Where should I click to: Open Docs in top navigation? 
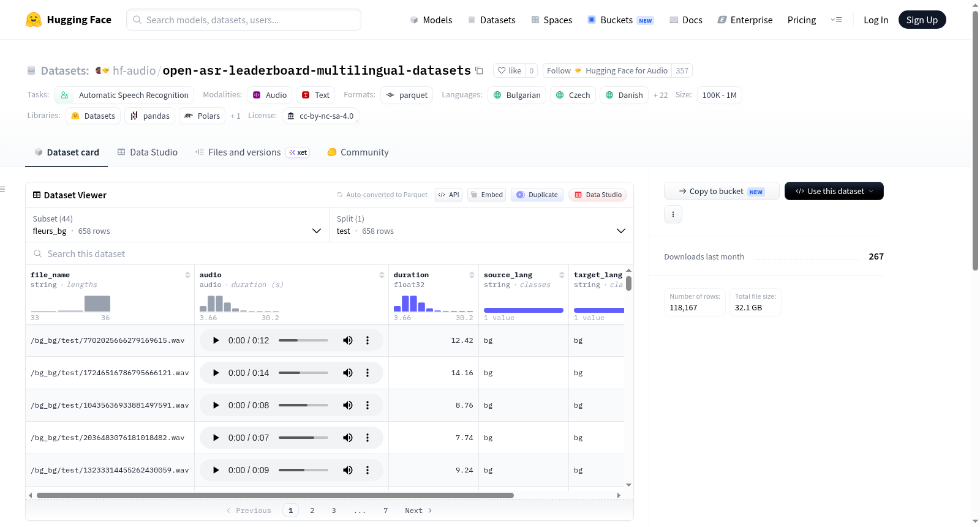coord(685,20)
